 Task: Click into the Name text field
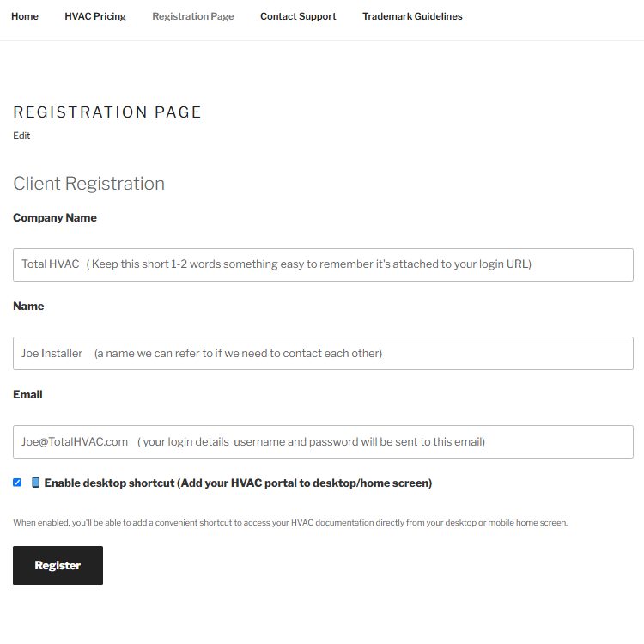point(323,353)
